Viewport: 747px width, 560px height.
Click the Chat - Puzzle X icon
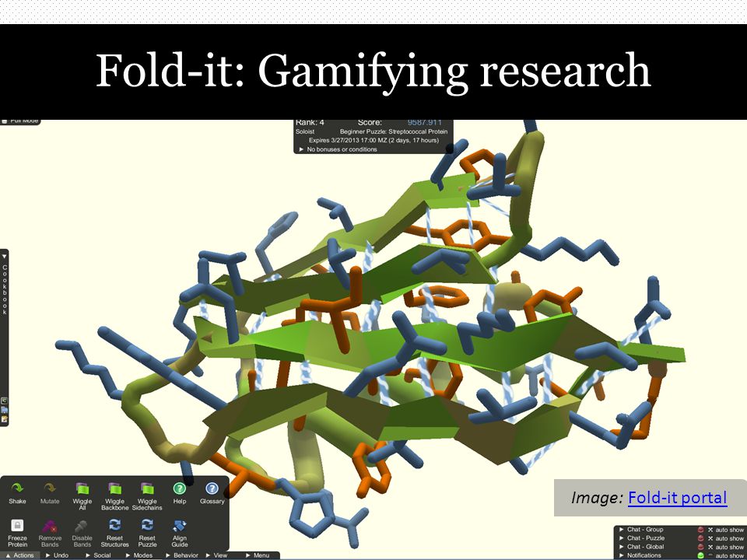tap(710, 538)
